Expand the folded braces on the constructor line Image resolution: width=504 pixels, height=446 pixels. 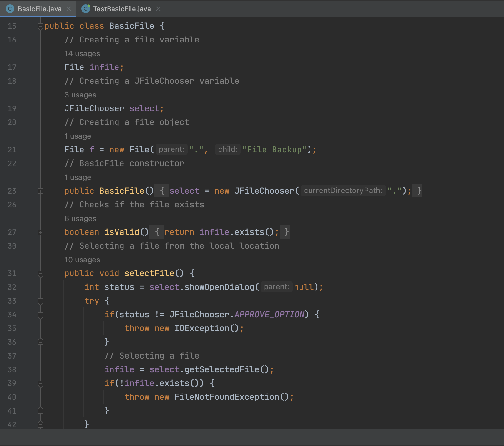point(162,191)
